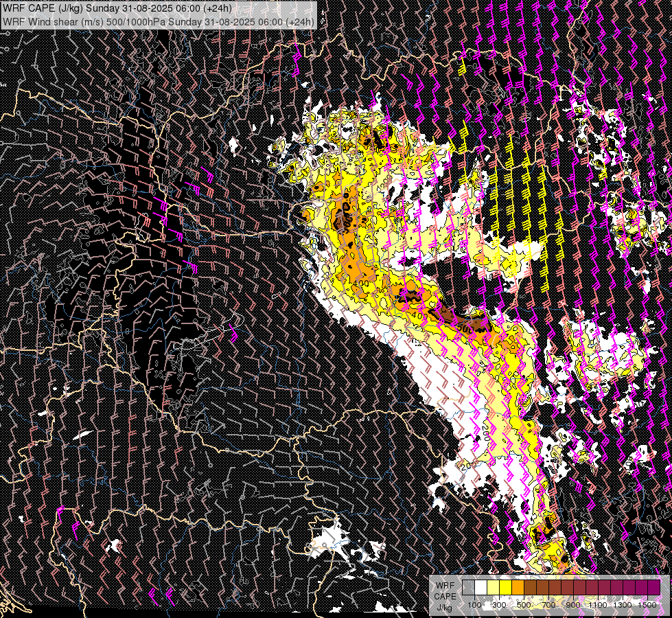Click the legend label 100
672x618 pixels.
(474, 605)
